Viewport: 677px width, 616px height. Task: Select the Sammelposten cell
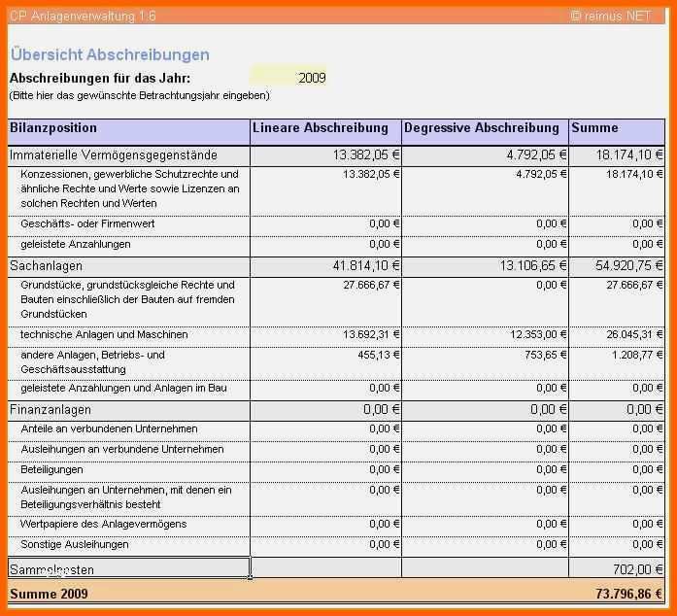coord(128,567)
